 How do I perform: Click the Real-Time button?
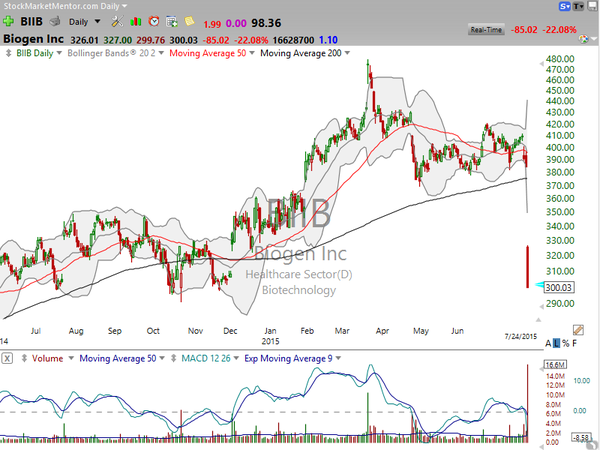coord(486,29)
